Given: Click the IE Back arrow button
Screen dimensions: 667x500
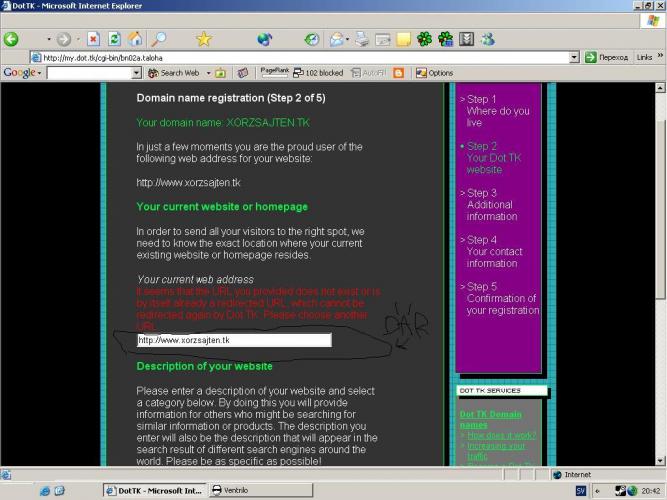Looking at the screenshot, I should pyautogui.click(x=12, y=39).
